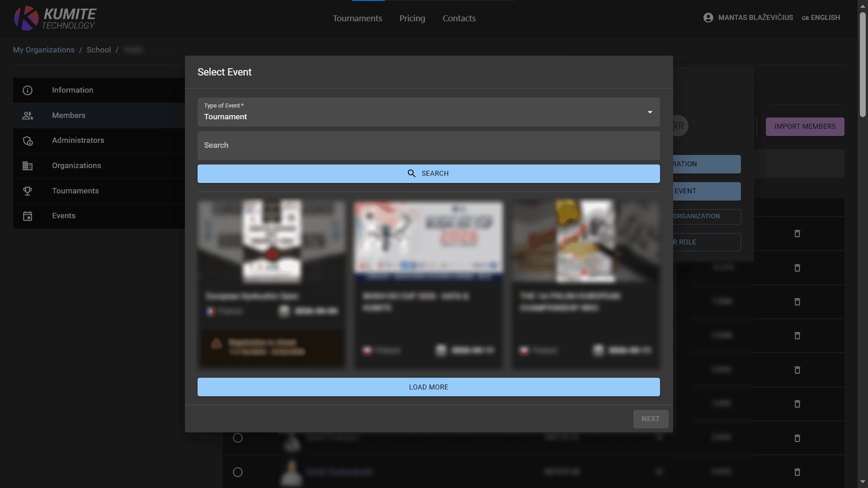This screenshot has width=868, height=488.
Task: Open the Pricing menu item
Action: pyautogui.click(x=412, y=19)
